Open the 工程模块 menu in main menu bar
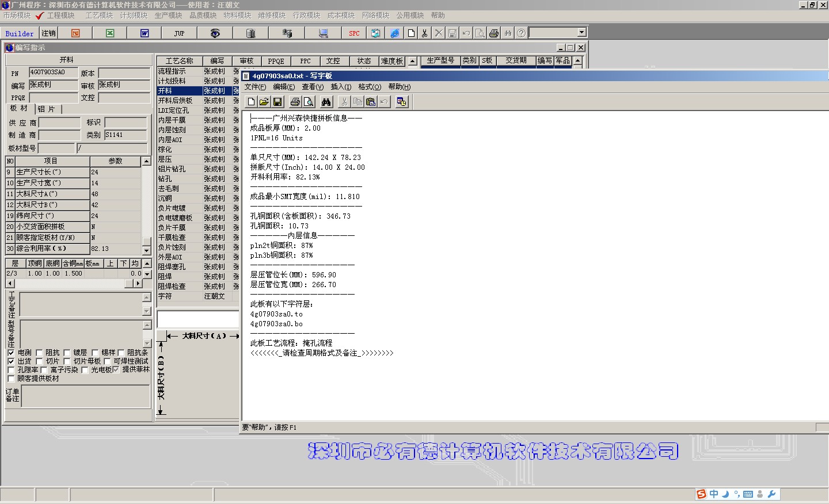The height and width of the screenshot is (504, 829). pyautogui.click(x=61, y=16)
